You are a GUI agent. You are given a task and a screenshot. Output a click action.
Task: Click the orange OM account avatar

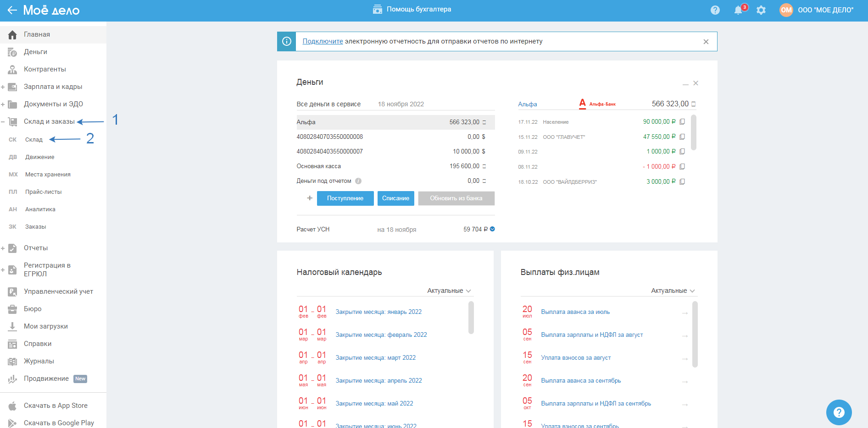(786, 10)
